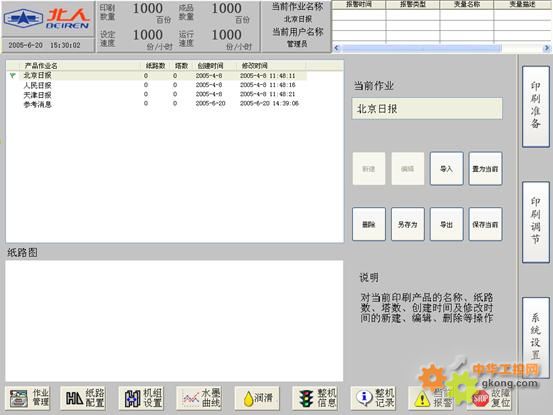Click the greyed 新建 button
Viewport: 553px width, 415px height.
(x=369, y=169)
